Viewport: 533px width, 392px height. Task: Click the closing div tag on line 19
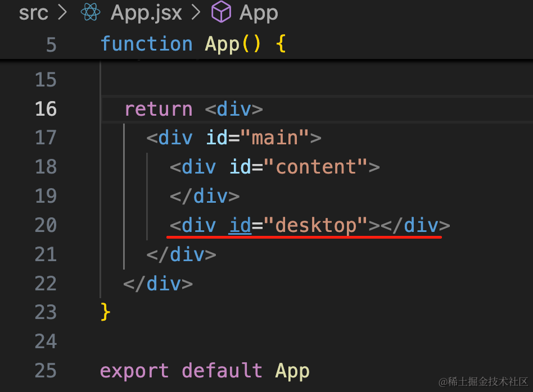(205, 197)
